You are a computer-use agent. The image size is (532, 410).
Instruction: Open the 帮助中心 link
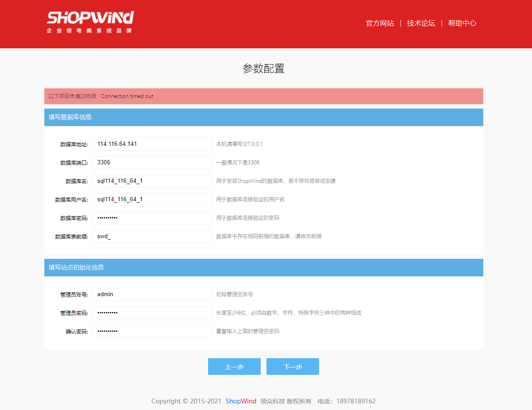(462, 23)
